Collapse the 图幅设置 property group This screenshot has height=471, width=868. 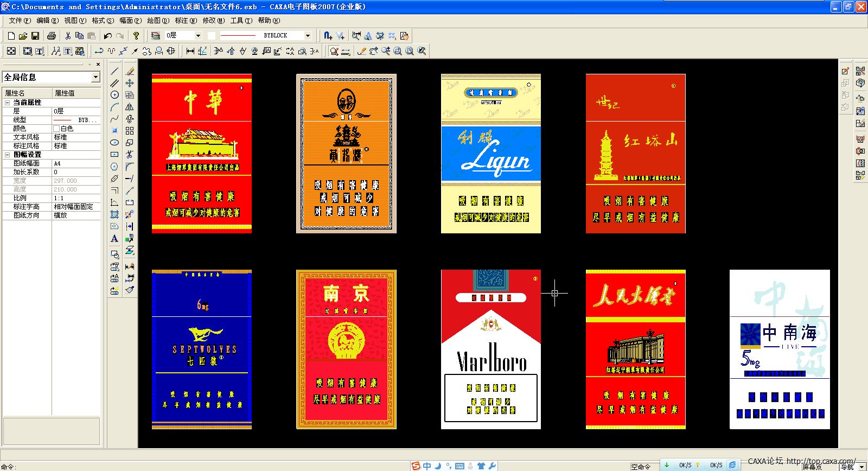coord(8,155)
